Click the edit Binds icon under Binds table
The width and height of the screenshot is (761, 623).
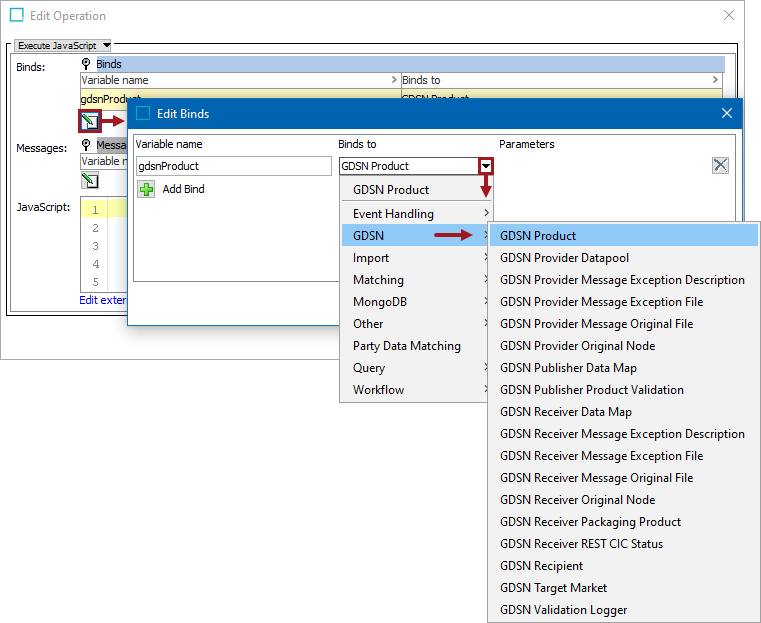[90, 121]
